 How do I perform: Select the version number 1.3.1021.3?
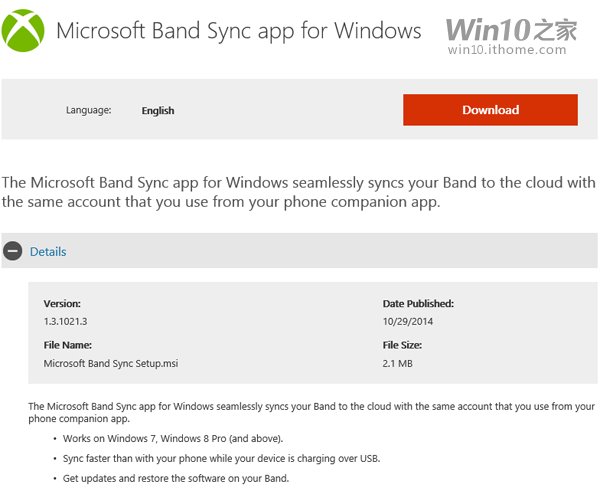pos(65,321)
